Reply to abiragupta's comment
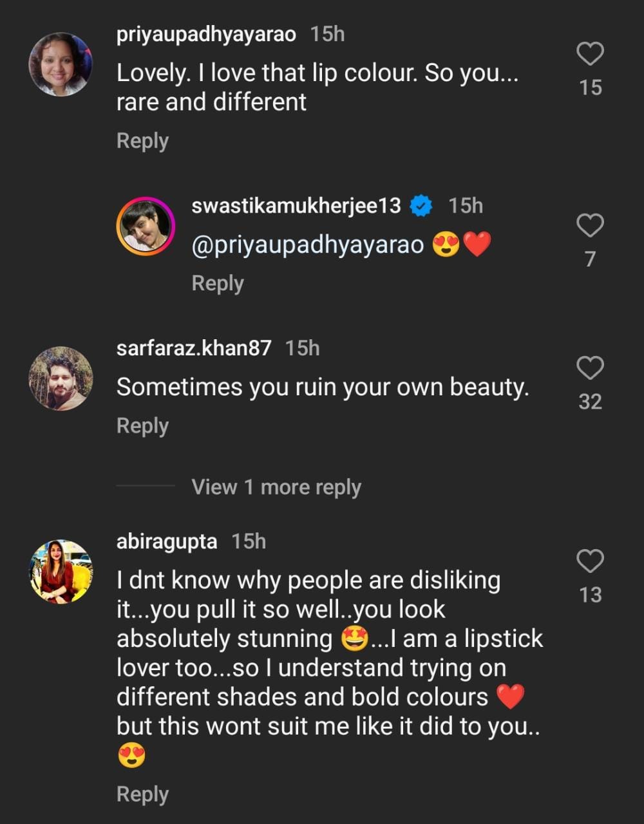644x824 pixels. click(x=142, y=794)
